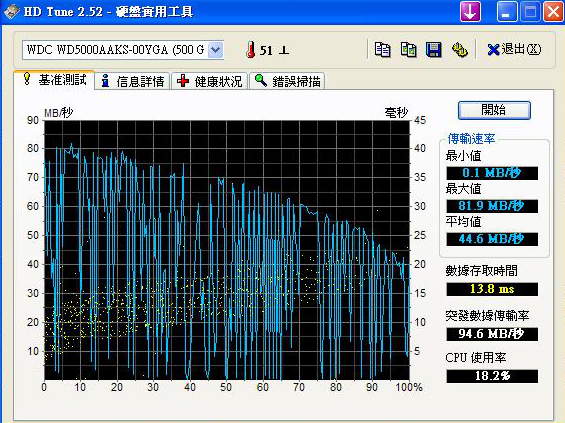This screenshot has width=565, height=423.
Task: Click the purple down-arrow title bar button
Action: (x=470, y=12)
